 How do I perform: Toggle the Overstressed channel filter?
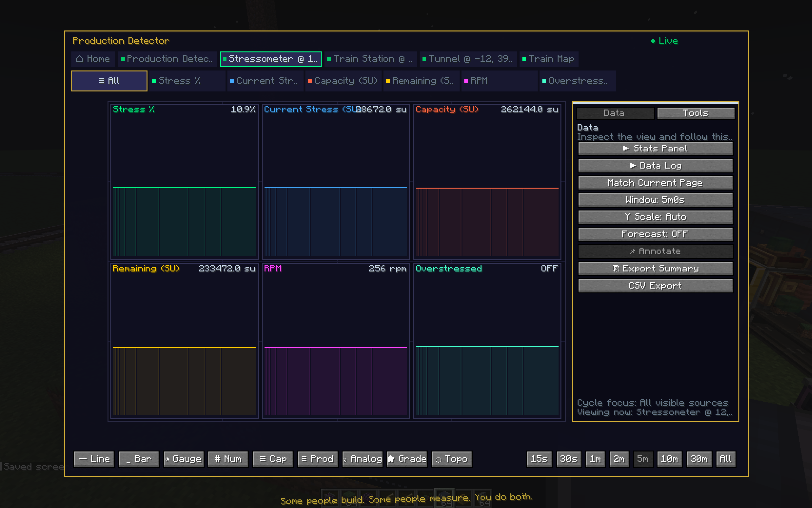577,81
